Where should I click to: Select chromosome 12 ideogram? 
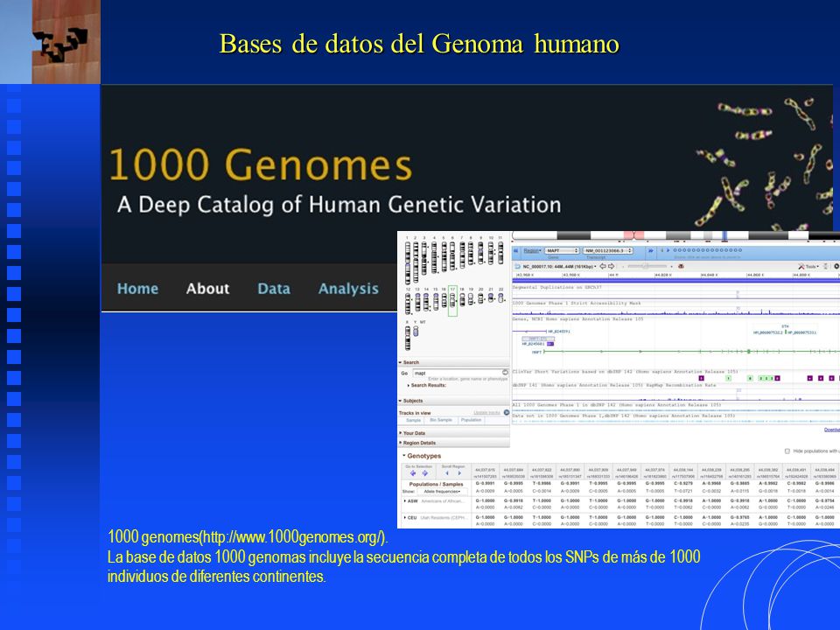[x=409, y=303]
